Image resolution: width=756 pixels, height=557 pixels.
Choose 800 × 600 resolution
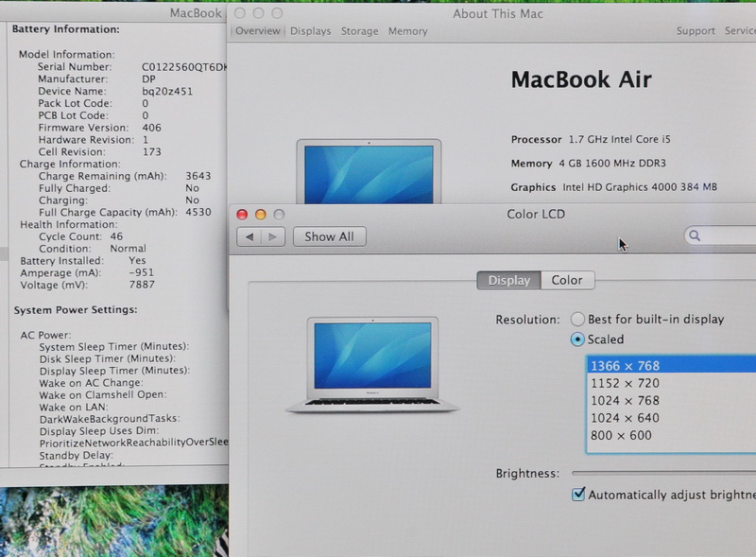coord(672,435)
